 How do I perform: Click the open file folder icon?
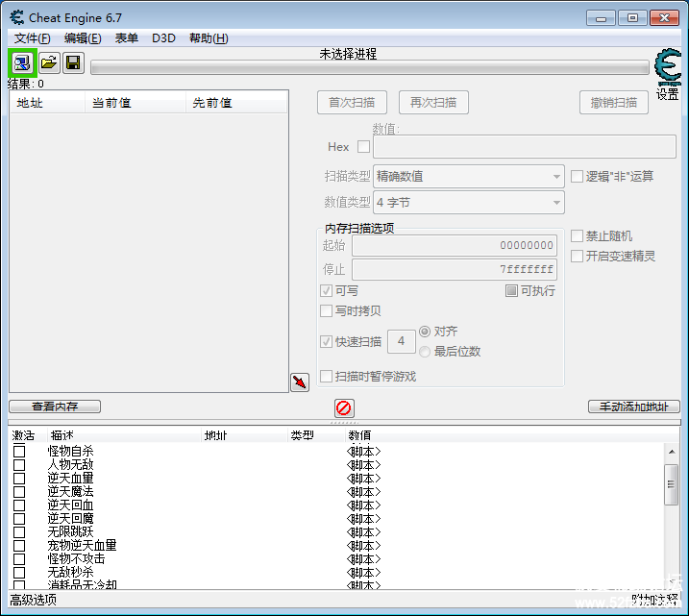pyautogui.click(x=48, y=63)
